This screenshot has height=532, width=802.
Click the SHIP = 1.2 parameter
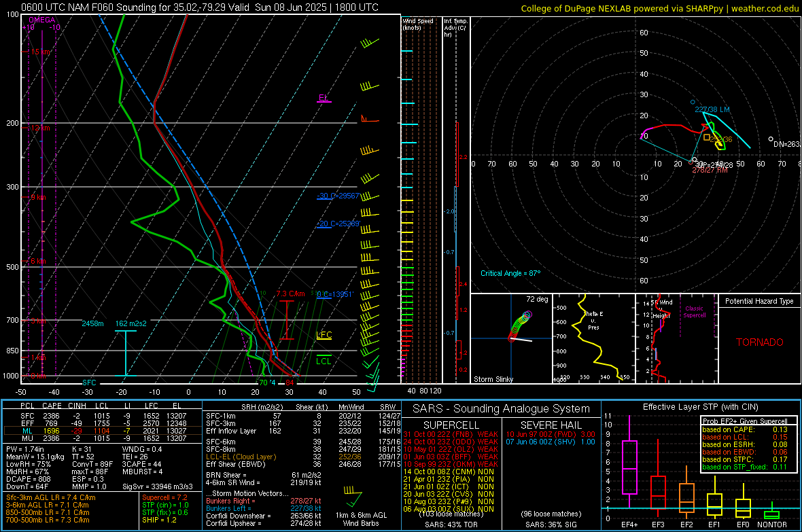[x=159, y=520]
